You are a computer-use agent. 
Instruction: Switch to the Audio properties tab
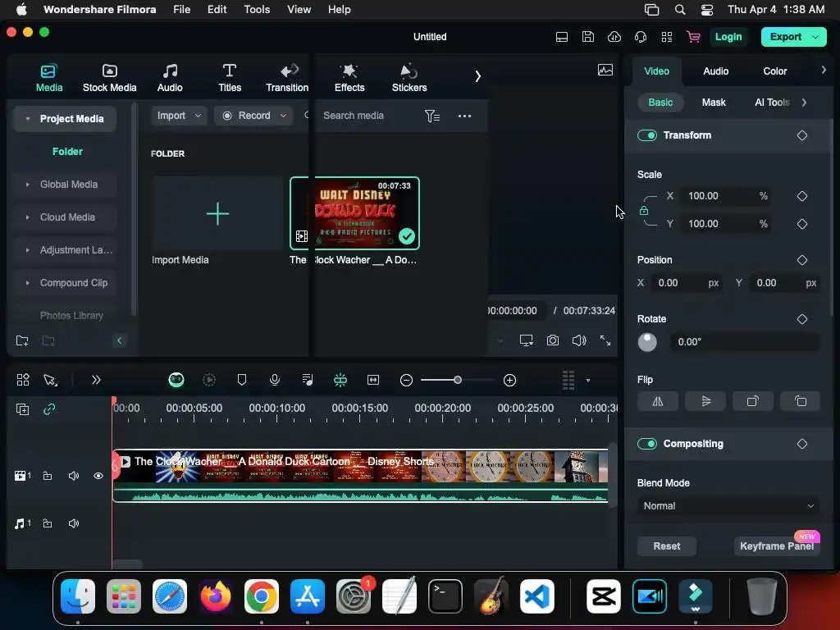tap(715, 71)
